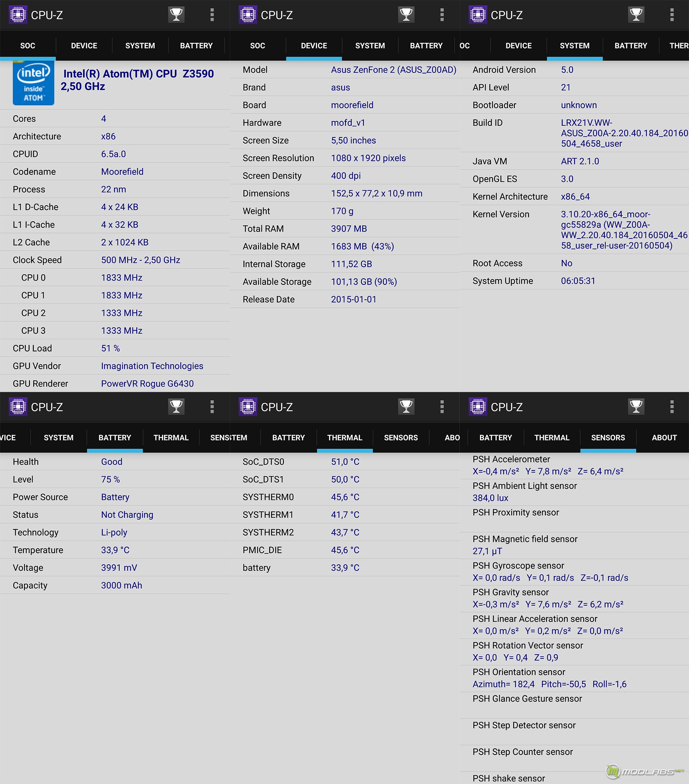Click the PSH Glance Gesture sensor entry

click(x=574, y=705)
